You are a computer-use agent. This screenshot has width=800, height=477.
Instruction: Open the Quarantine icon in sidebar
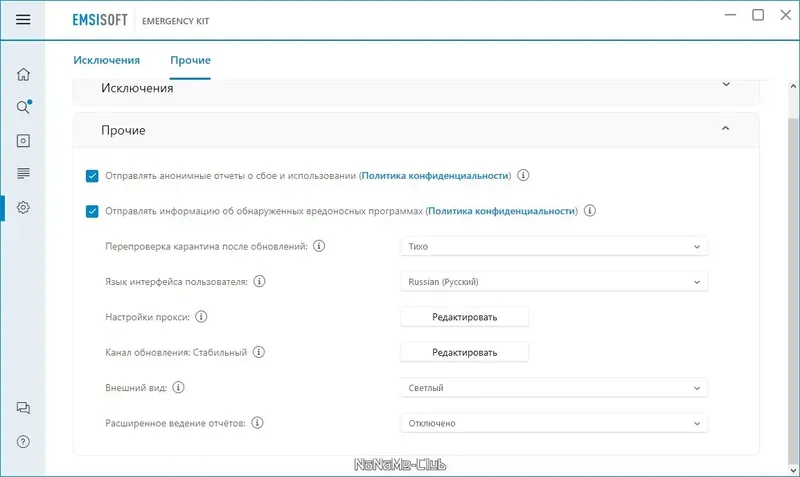(x=23, y=141)
